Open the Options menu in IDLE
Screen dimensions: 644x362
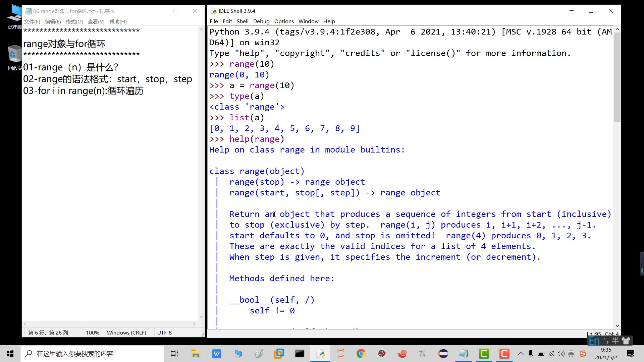[284, 21]
